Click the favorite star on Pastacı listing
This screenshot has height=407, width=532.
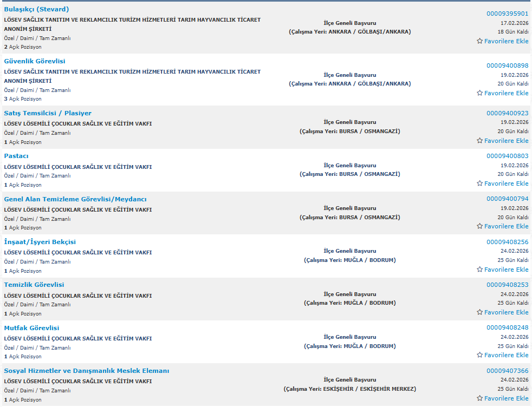pyautogui.click(x=479, y=183)
